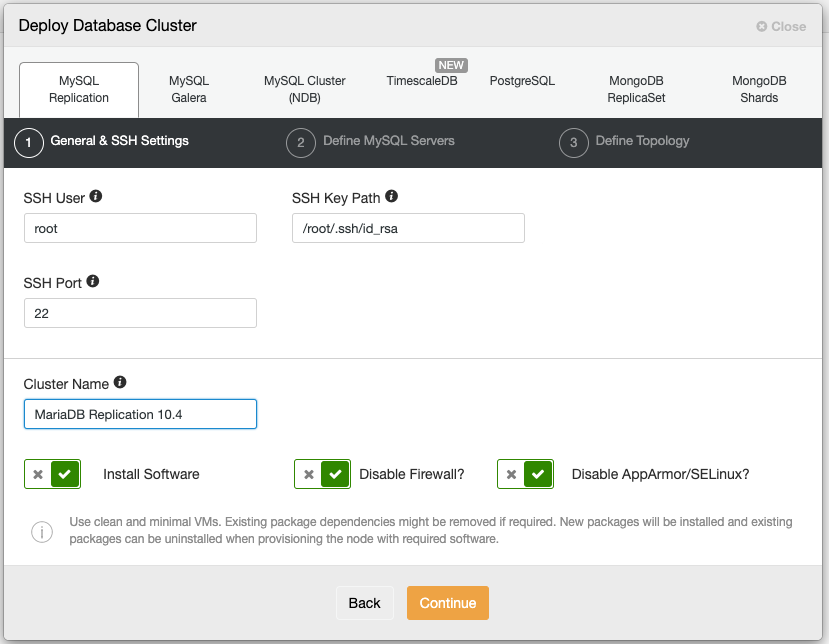This screenshot has width=829, height=644.
Task: Select the TimescaleDB tab
Action: point(422,81)
